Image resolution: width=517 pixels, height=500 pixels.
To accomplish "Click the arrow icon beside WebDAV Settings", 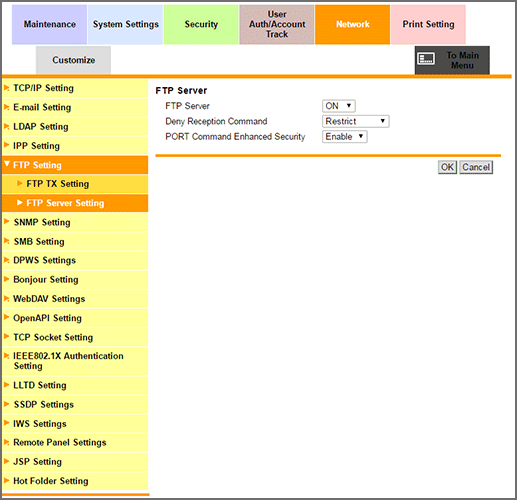I will click(6, 298).
